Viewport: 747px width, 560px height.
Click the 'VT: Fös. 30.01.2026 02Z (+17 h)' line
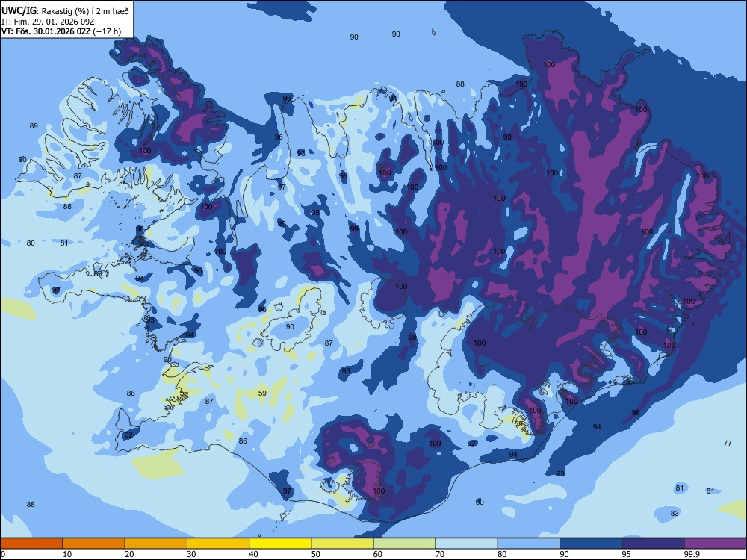pyautogui.click(x=61, y=31)
